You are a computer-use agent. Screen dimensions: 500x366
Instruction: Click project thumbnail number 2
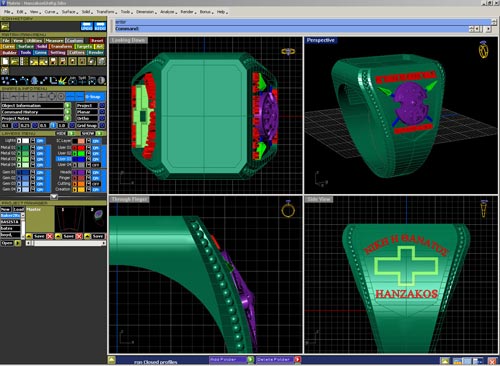pos(95,219)
